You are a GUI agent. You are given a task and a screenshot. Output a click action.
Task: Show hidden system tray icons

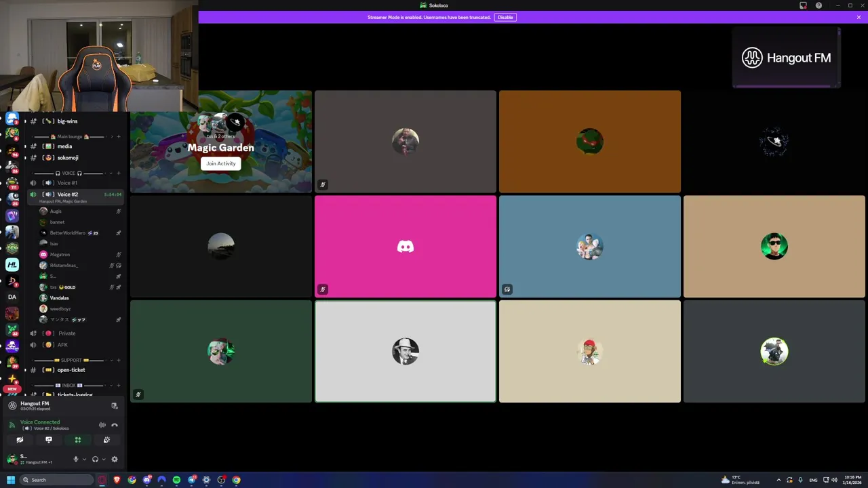[778, 480]
